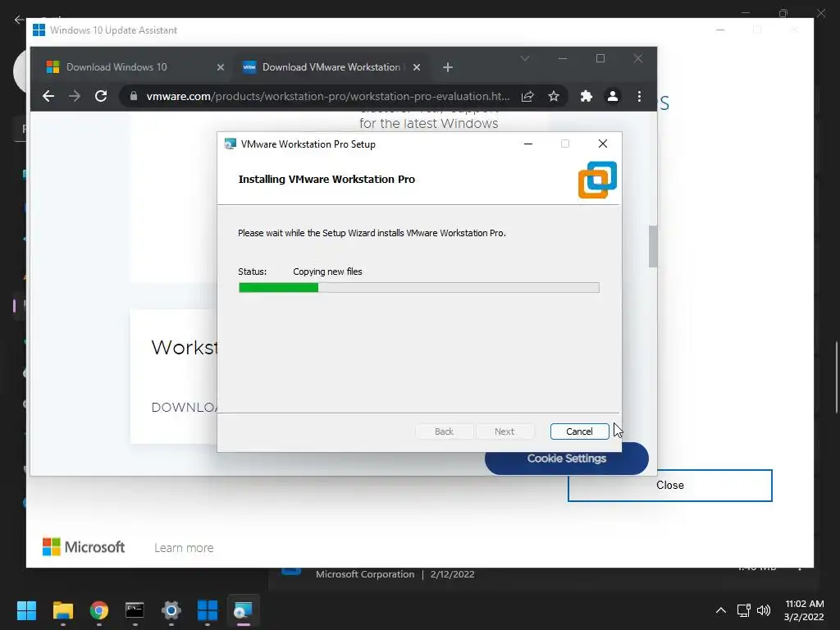Open Windows Update Assistant taskbar icon

tap(208, 610)
